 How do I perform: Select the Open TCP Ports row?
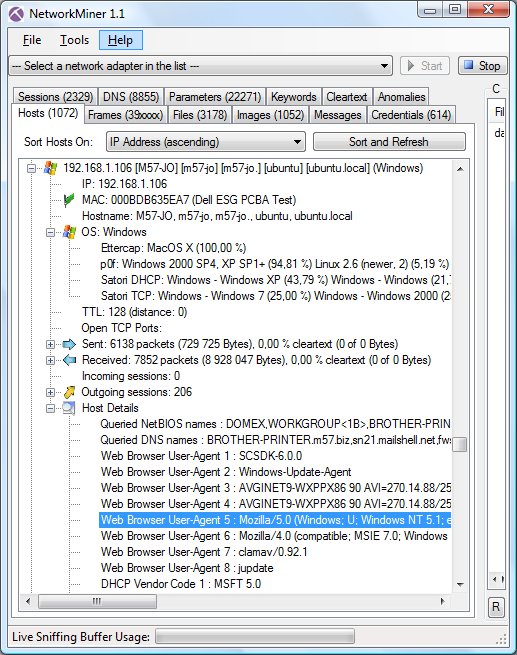122,328
